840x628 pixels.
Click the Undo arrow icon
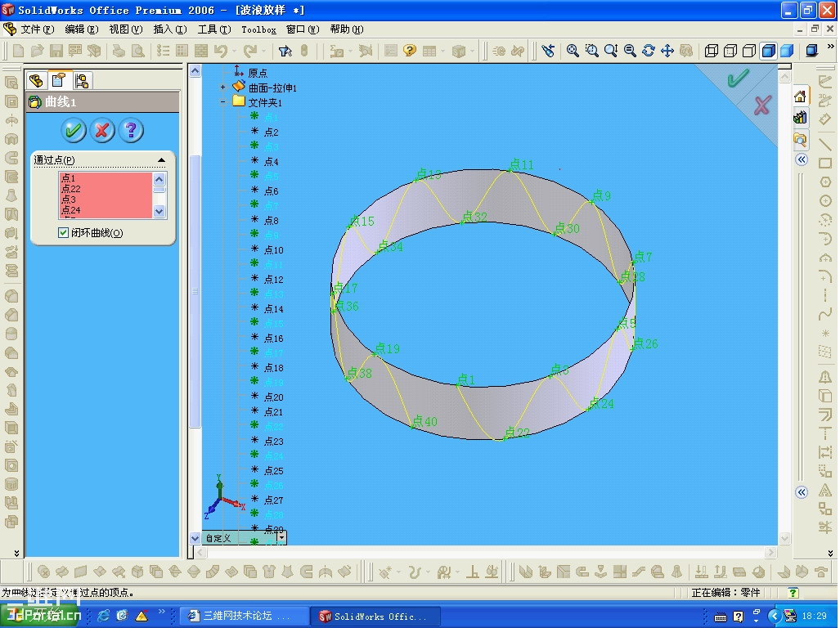point(220,51)
